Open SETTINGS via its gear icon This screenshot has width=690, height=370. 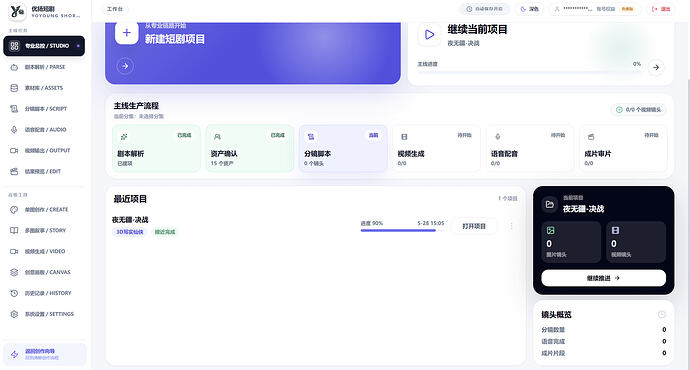click(14, 314)
